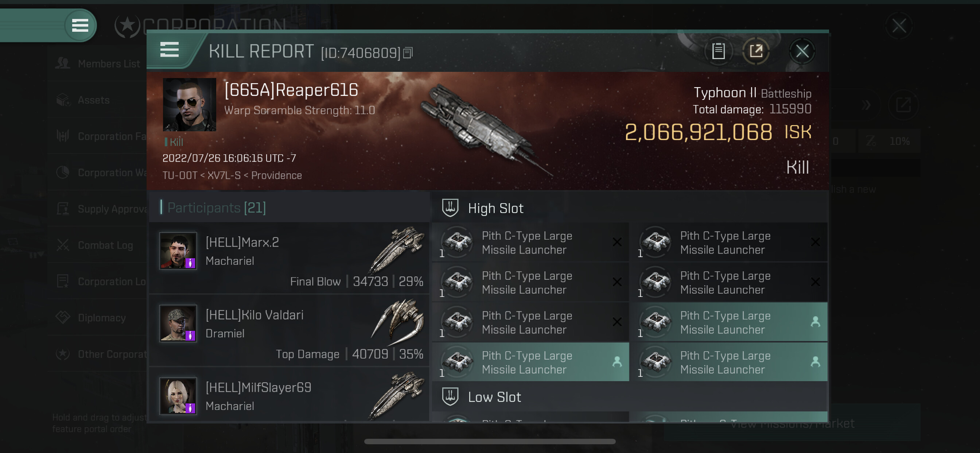980x453 pixels.
Task: Open Marx.2's participant portrait
Action: tap(178, 251)
